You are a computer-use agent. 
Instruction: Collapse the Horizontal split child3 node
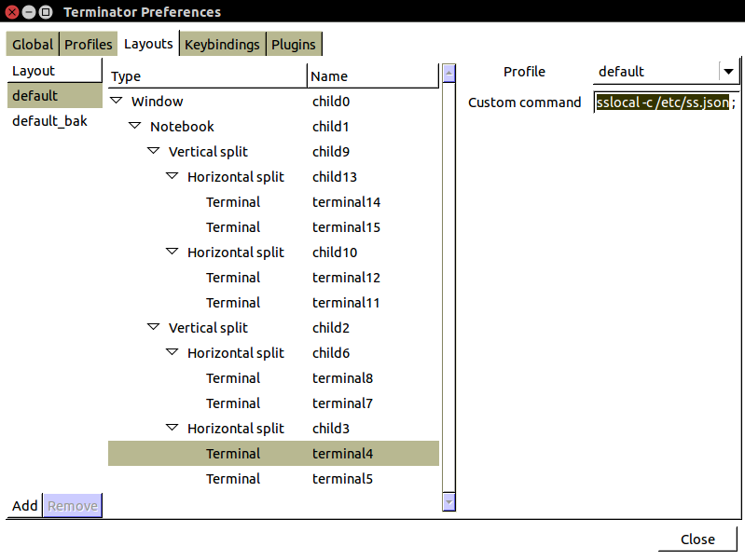tap(172, 428)
